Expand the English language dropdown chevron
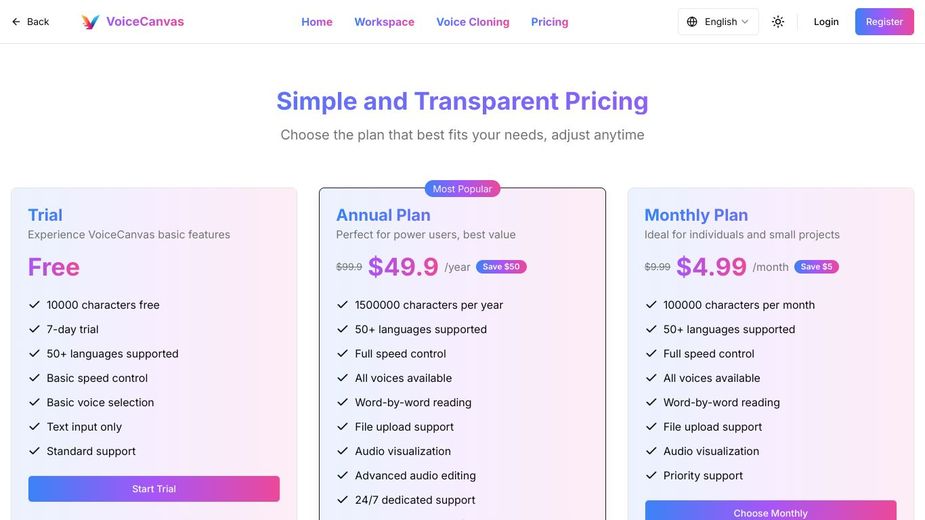 (745, 22)
